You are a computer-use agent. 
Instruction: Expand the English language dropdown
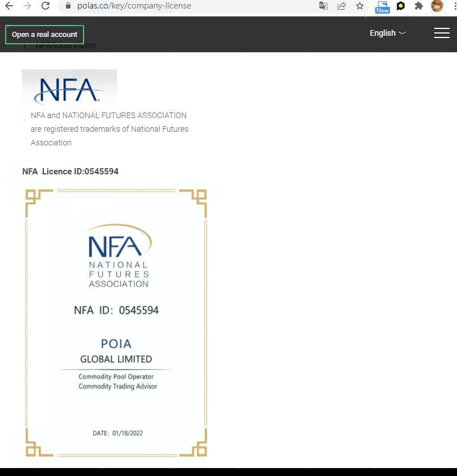388,33
